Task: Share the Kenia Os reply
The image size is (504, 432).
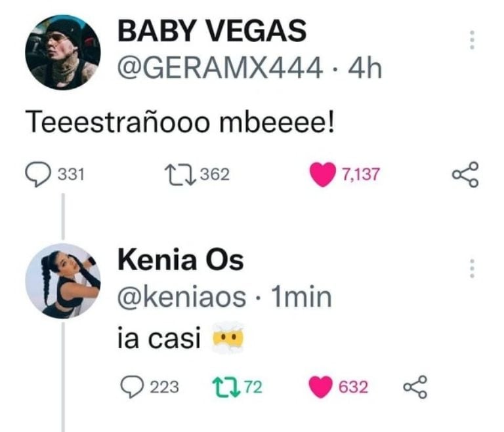Action: pyautogui.click(x=414, y=387)
